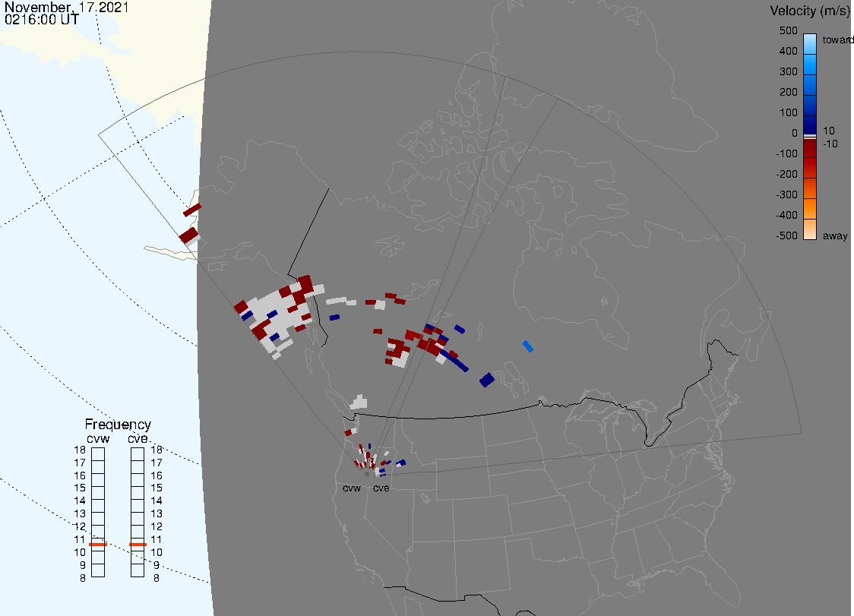Image resolution: width=854 pixels, height=616 pixels.
Task: Click "16" on the cve frequency scale
Action: (x=157, y=475)
